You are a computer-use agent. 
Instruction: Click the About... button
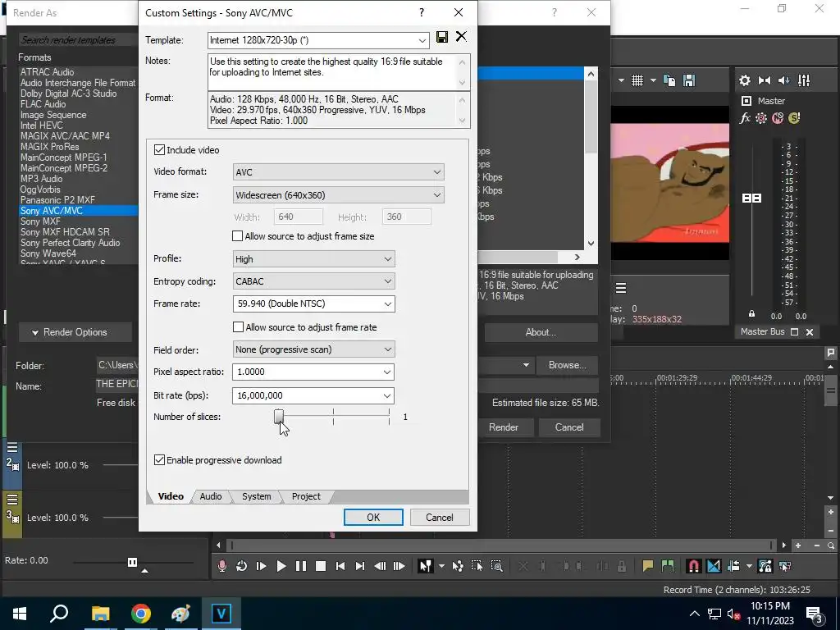(541, 332)
